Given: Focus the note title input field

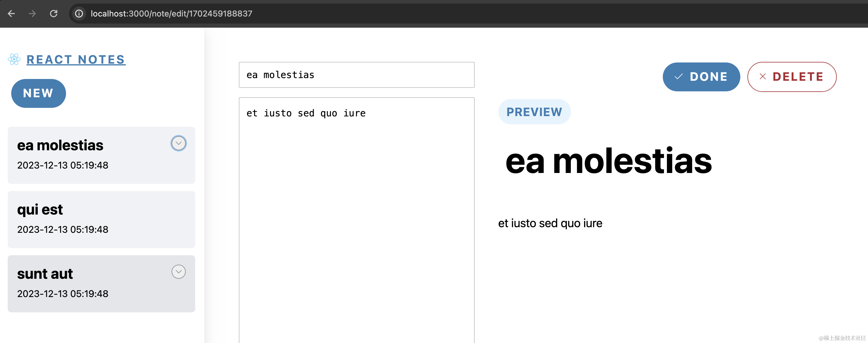Looking at the screenshot, I should coord(356,75).
